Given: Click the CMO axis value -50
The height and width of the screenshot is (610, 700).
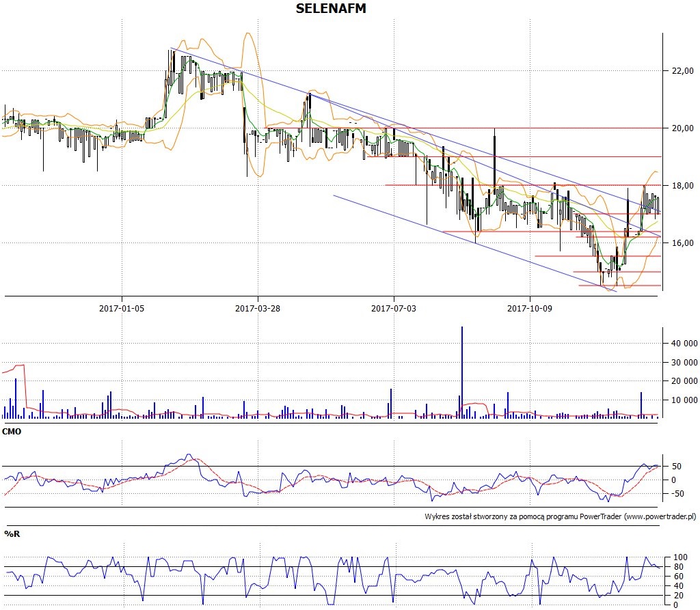Looking at the screenshot, I should 677,494.
